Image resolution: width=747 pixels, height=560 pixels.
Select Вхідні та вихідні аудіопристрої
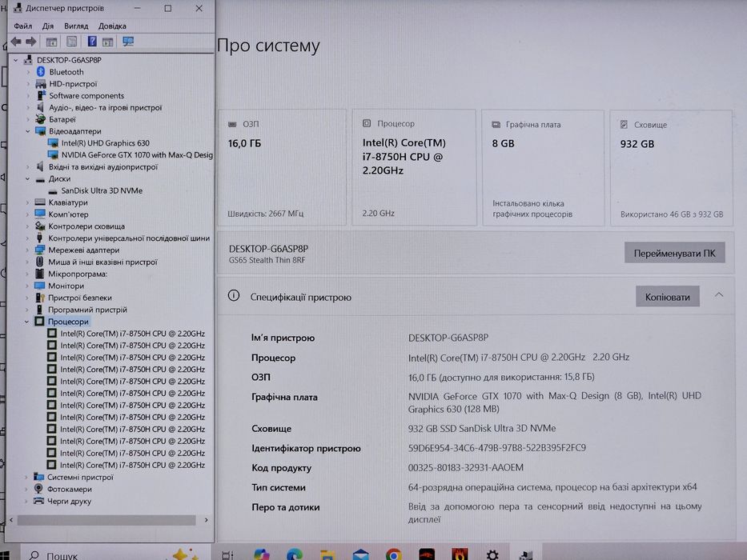103,167
